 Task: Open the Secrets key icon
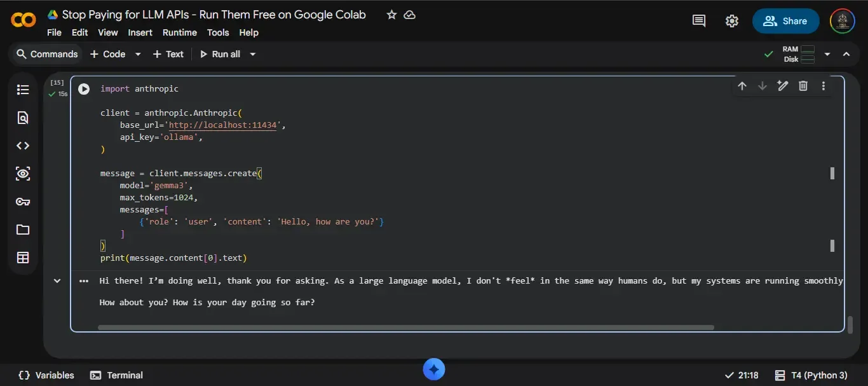(x=23, y=202)
